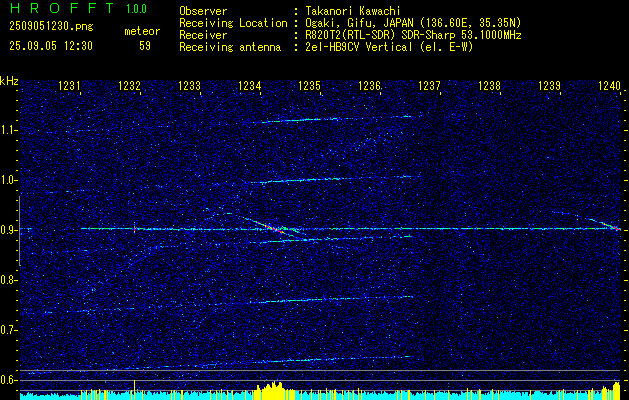Click time axis label 1237
Screen dimensions: 629x400
click(429, 85)
